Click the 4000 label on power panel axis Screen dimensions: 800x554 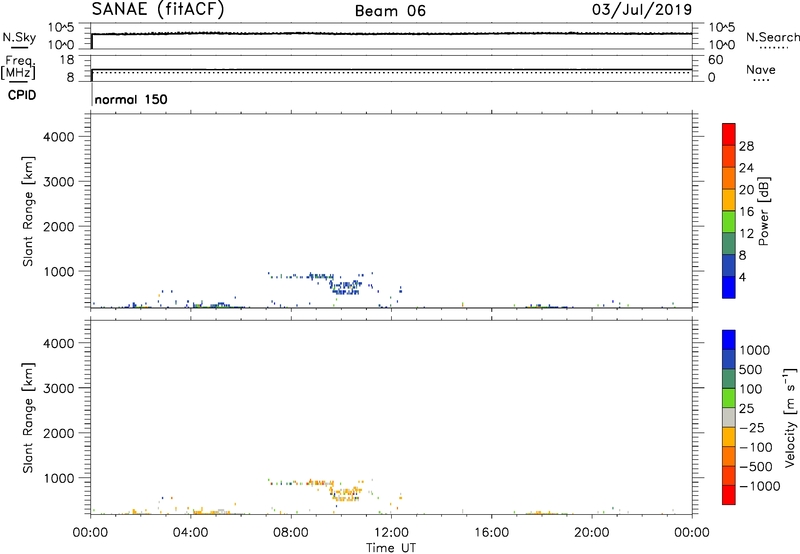click(59, 137)
